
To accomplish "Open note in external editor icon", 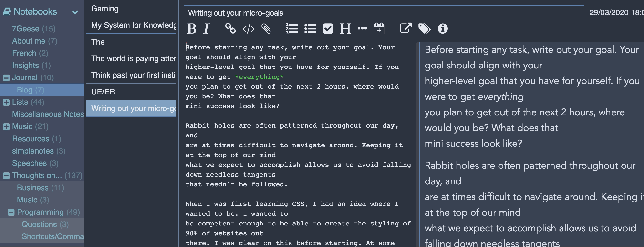I will click(405, 28).
